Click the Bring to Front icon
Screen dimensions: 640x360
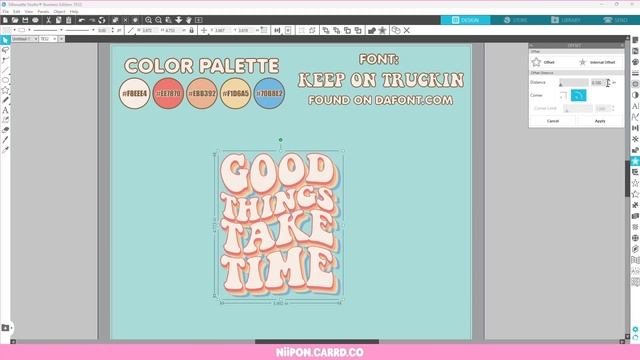(326, 30)
